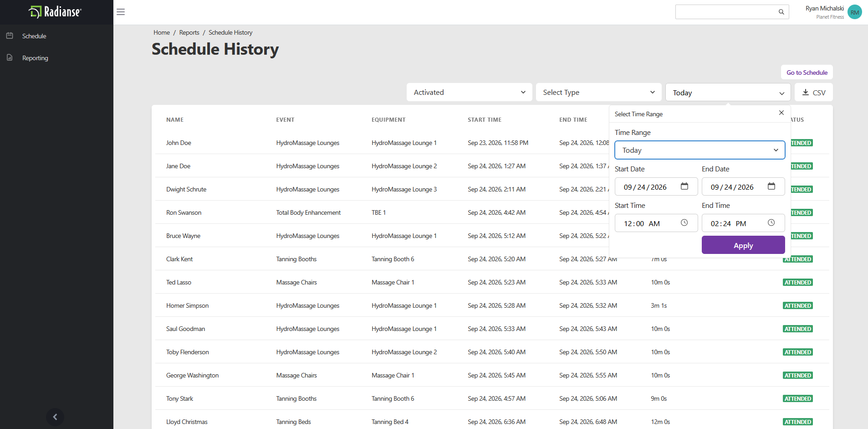The image size is (868, 429).
Task: Go to Schedule via the button
Action: (807, 72)
